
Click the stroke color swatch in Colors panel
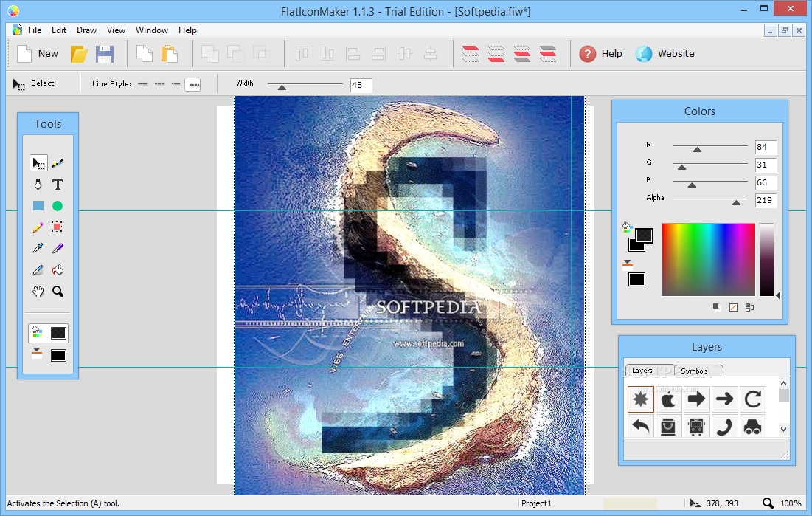tap(636, 280)
